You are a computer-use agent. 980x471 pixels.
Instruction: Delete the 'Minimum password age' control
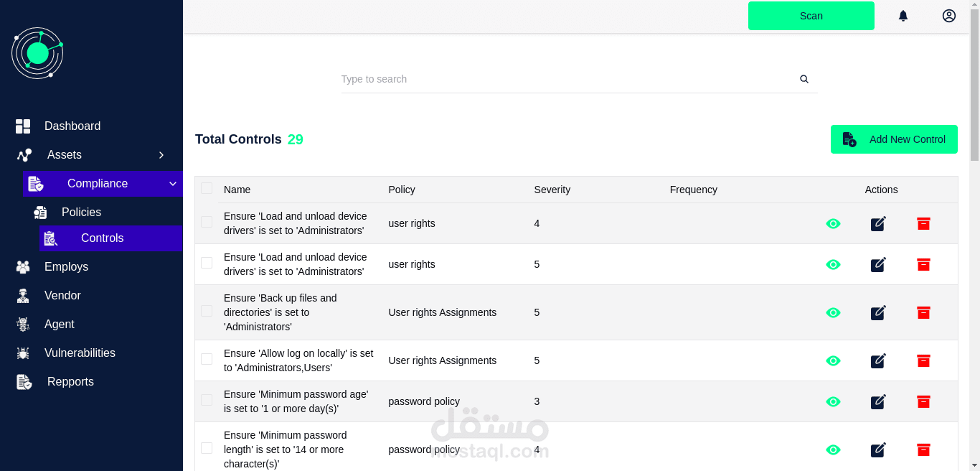pyautogui.click(x=923, y=401)
